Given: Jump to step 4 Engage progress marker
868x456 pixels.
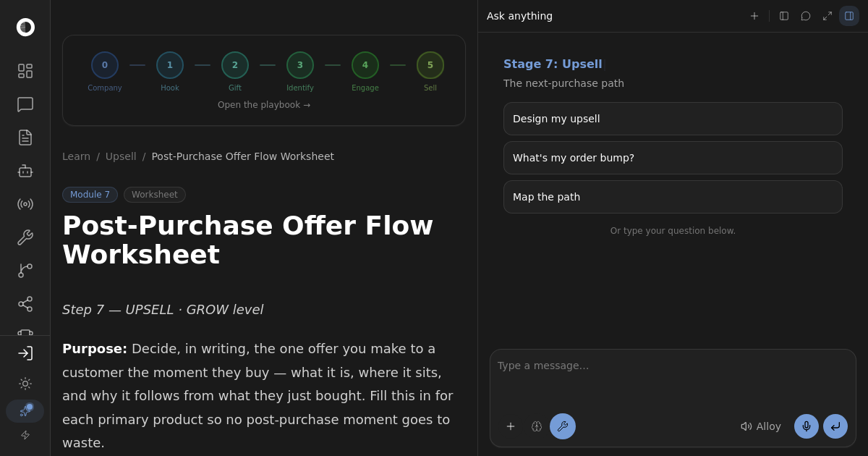Looking at the screenshot, I should click(x=365, y=65).
